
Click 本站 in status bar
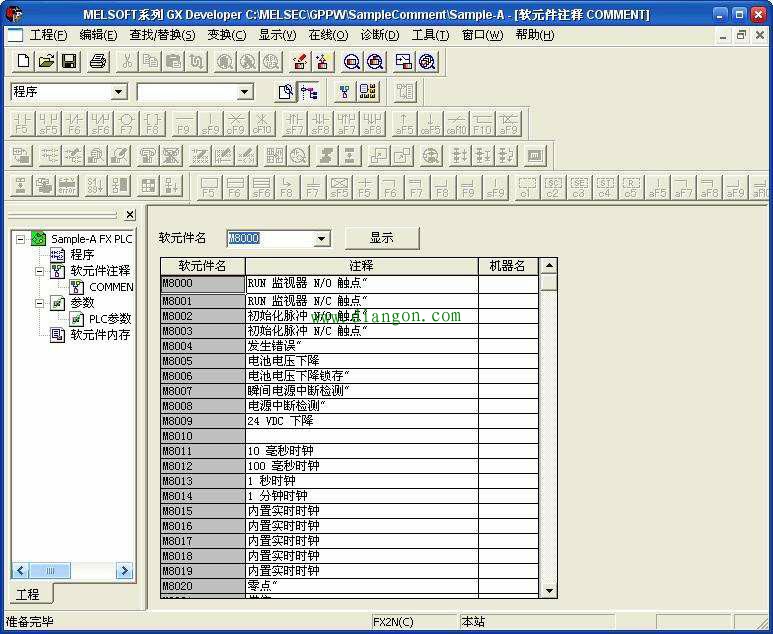click(473, 622)
